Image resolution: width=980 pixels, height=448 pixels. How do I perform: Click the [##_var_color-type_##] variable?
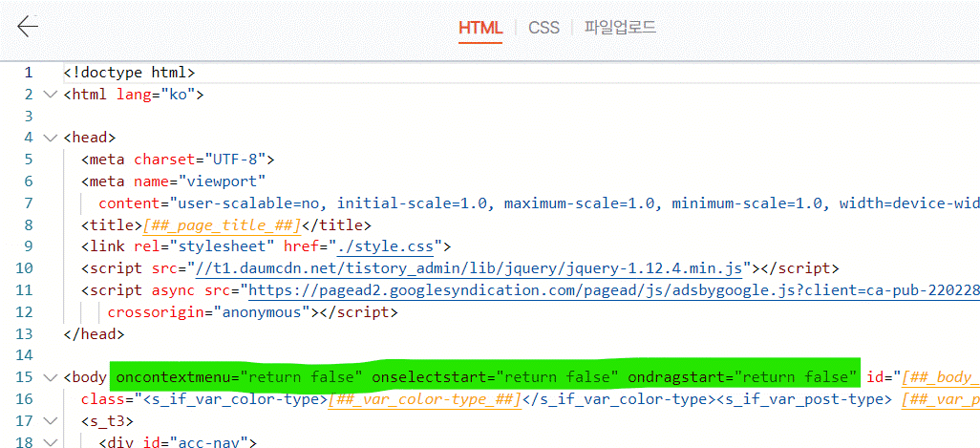pyautogui.click(x=425, y=399)
